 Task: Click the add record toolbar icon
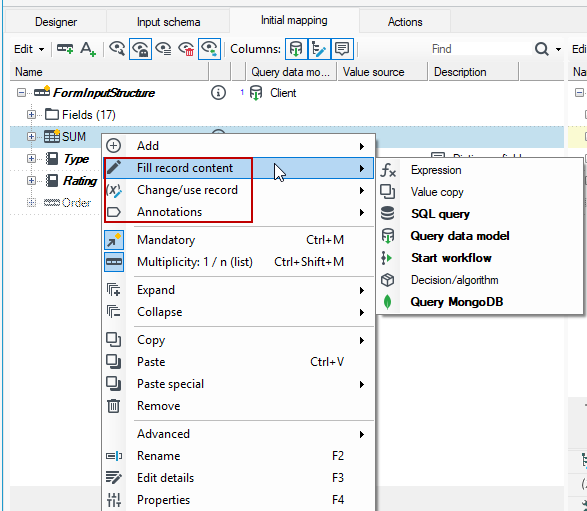point(65,49)
